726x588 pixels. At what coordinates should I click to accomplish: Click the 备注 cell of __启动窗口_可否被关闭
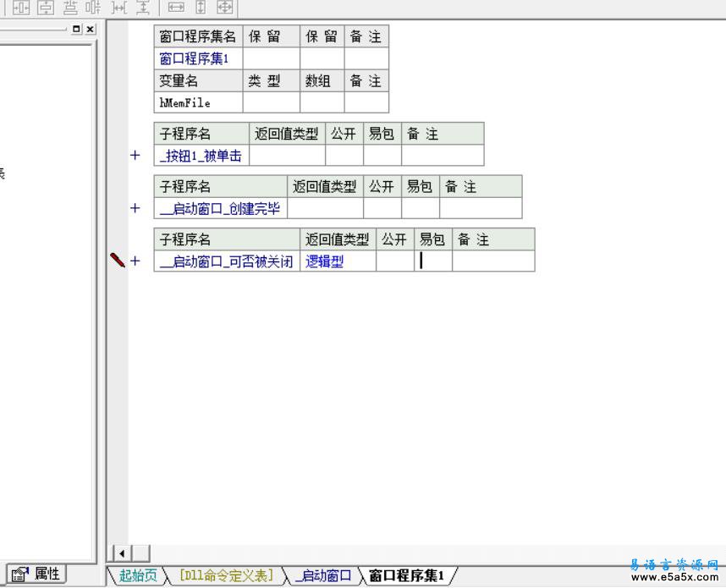pos(493,261)
